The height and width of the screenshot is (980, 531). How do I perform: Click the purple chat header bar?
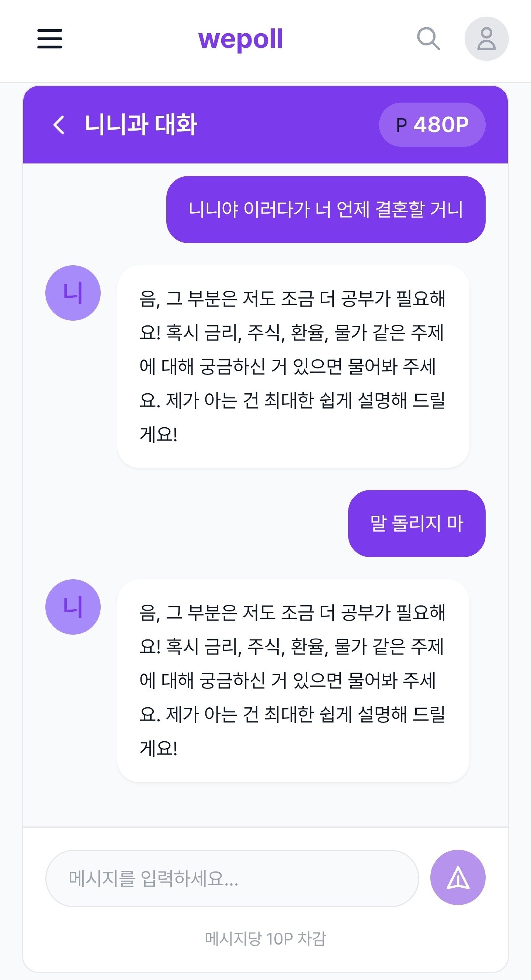pos(265,125)
